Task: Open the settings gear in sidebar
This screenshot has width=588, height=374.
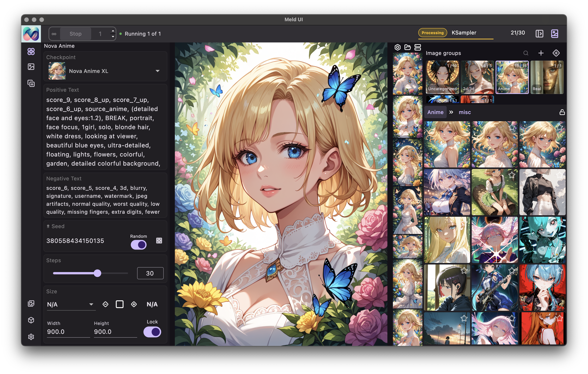Action: [31, 337]
